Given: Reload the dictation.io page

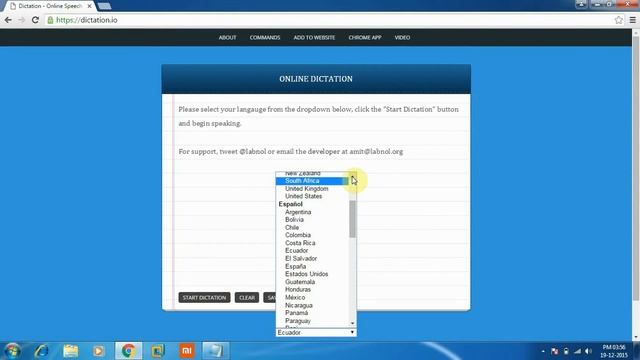Looking at the screenshot, I should pyautogui.click(x=35, y=20).
